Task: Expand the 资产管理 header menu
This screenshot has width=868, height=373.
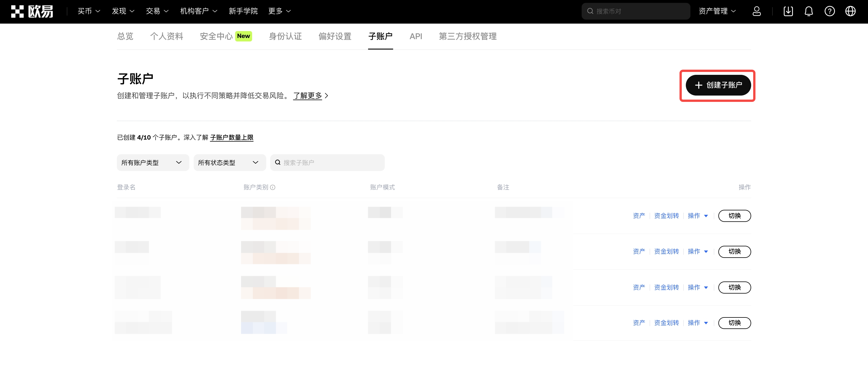Action: [717, 12]
